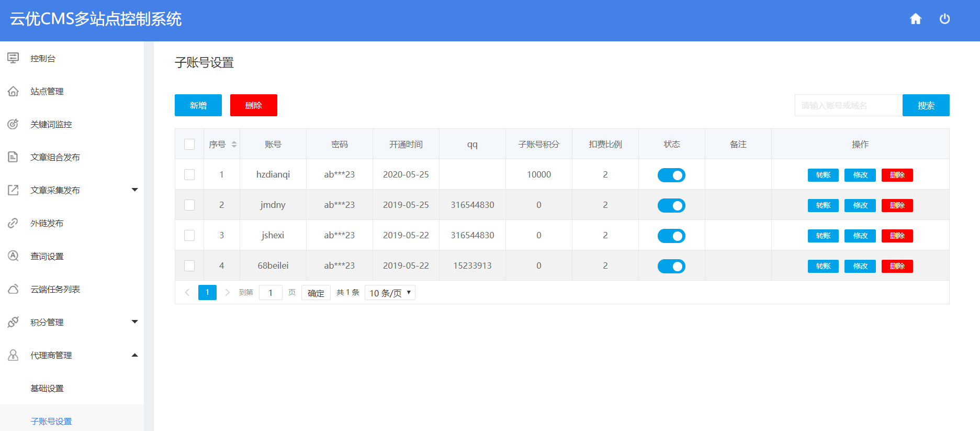Toggle status switch for jshexi
The image size is (980, 431).
click(x=671, y=236)
